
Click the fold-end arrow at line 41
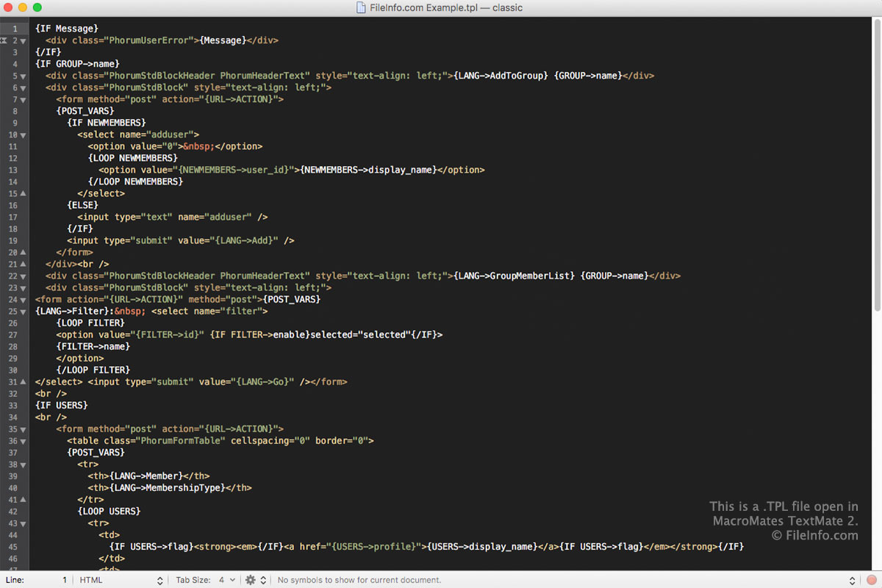click(x=23, y=499)
